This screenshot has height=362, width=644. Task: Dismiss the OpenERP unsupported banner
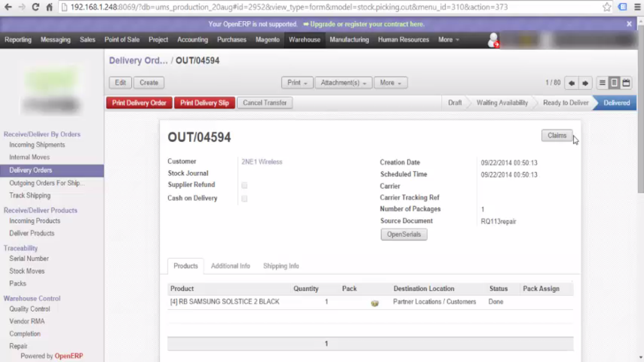click(x=629, y=24)
